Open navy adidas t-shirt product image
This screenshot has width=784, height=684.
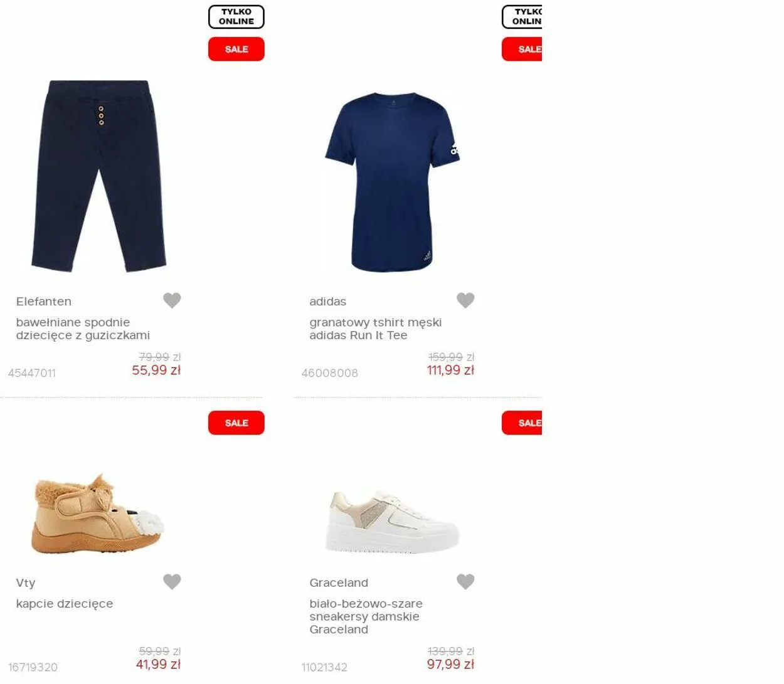393,182
